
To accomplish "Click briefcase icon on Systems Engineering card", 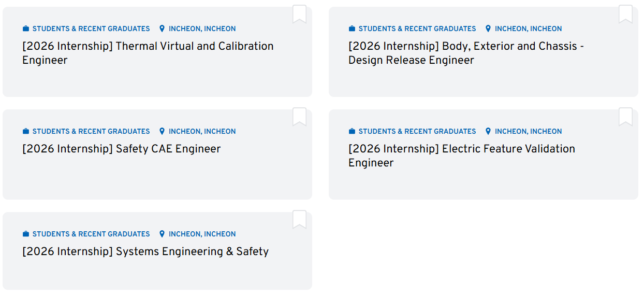I will [x=26, y=234].
